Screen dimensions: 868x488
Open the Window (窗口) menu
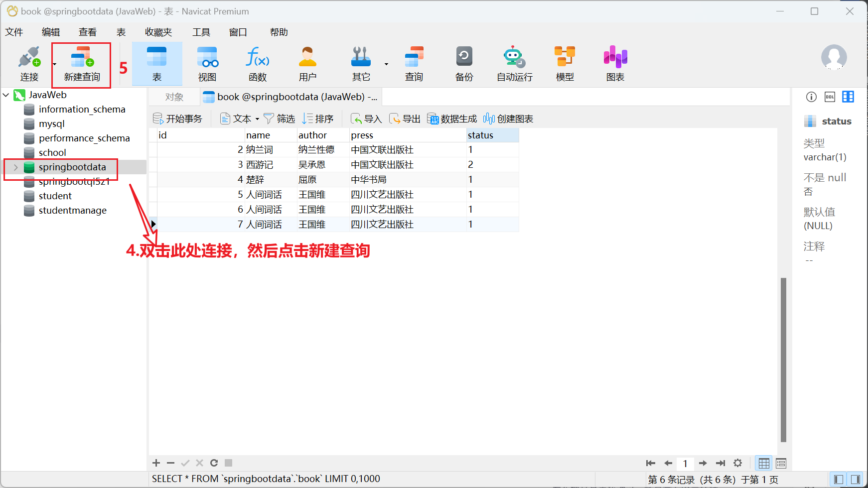[238, 32]
